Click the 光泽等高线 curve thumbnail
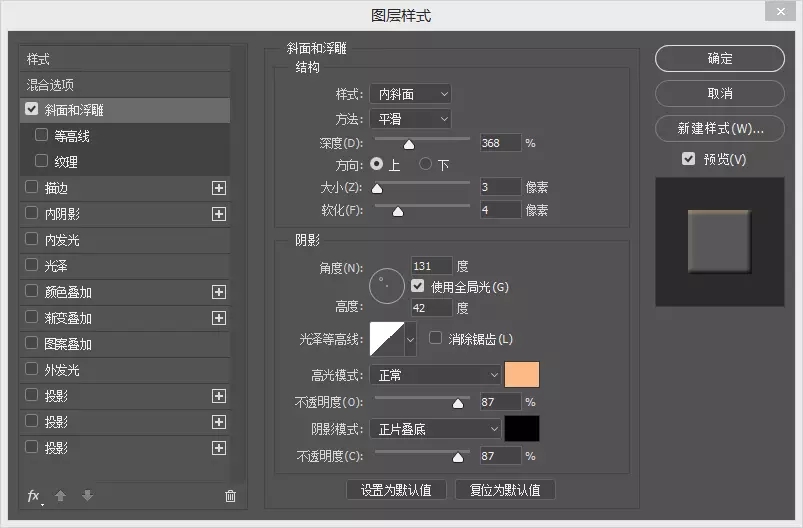The height and width of the screenshot is (528, 803). point(387,339)
